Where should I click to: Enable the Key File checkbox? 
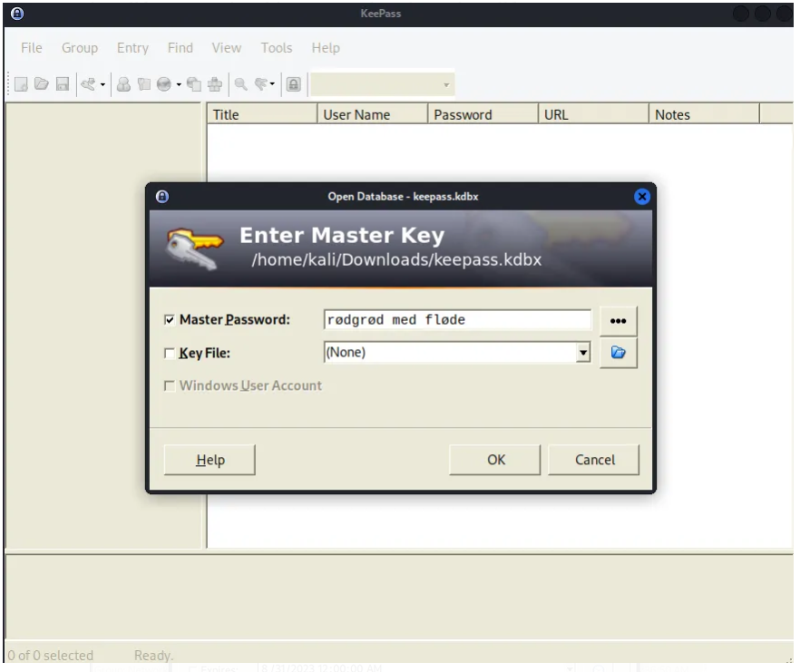coord(170,353)
